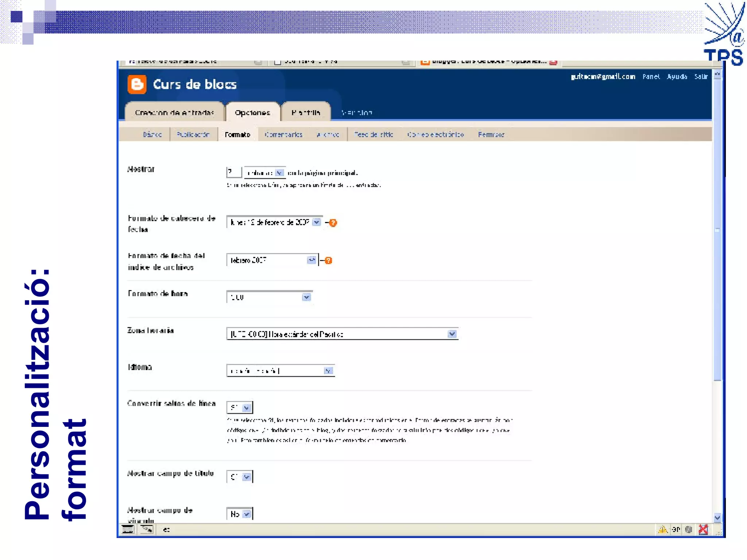Open the Comentarios sub-tab
The height and width of the screenshot is (560, 747).
[283, 135]
